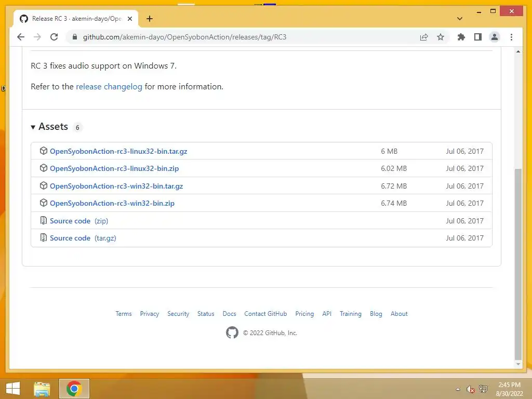Open a new browser tab
Image resolution: width=532 pixels, height=399 pixels.
coord(150,19)
